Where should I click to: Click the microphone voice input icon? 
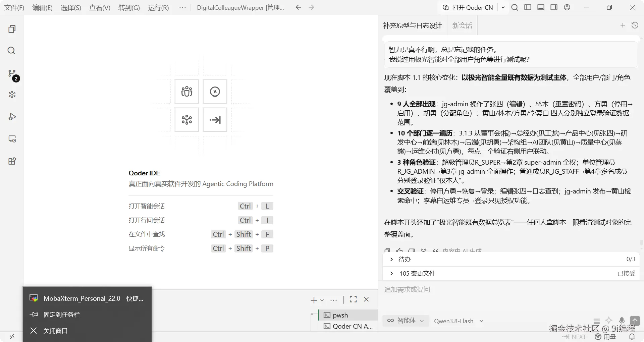(x=622, y=321)
